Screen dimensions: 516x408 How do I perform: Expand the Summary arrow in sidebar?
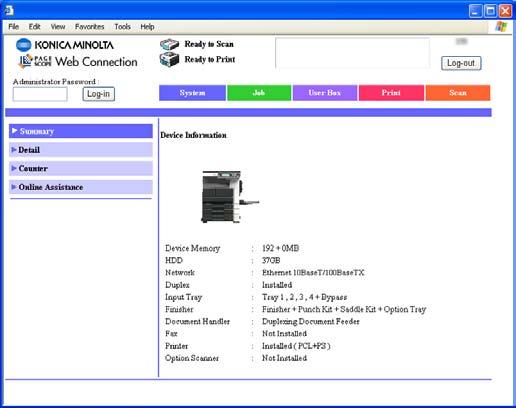(14, 131)
